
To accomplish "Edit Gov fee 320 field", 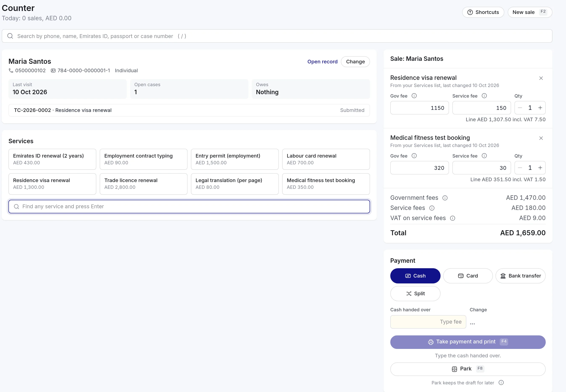I will point(419,168).
